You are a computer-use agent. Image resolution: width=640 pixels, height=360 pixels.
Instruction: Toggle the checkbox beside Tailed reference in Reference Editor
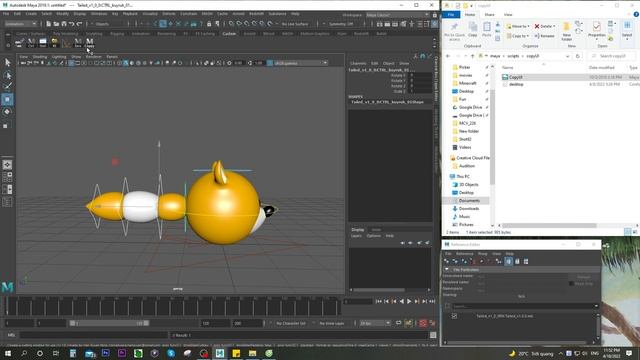pos(454,316)
